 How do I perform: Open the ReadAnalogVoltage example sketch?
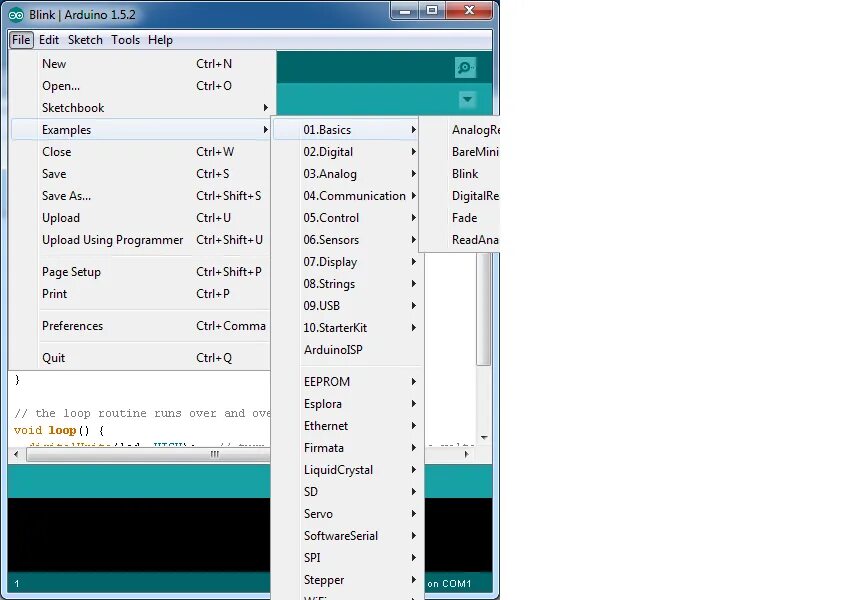tap(461, 240)
